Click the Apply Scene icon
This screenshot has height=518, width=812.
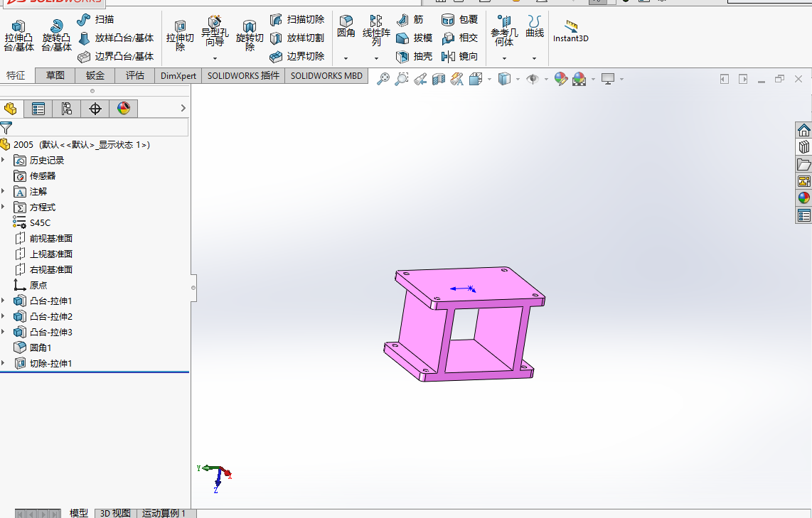(579, 79)
